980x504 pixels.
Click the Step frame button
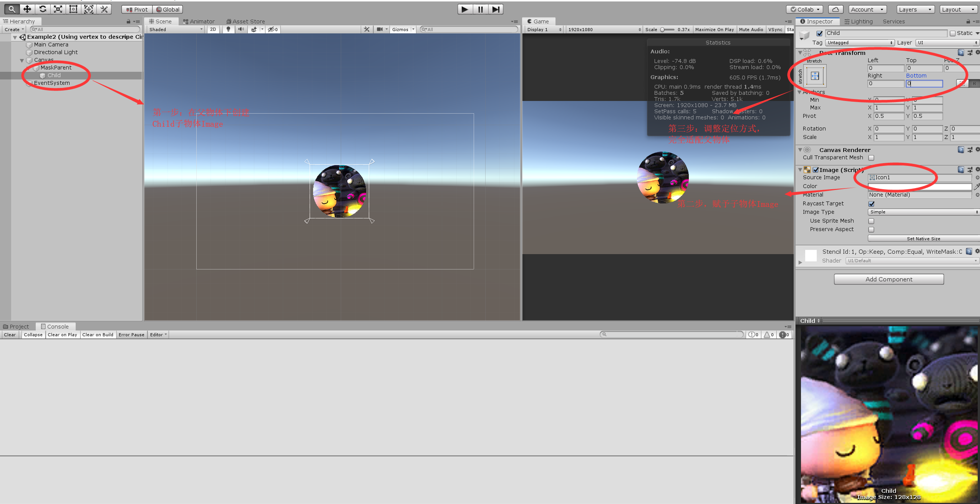(x=496, y=9)
